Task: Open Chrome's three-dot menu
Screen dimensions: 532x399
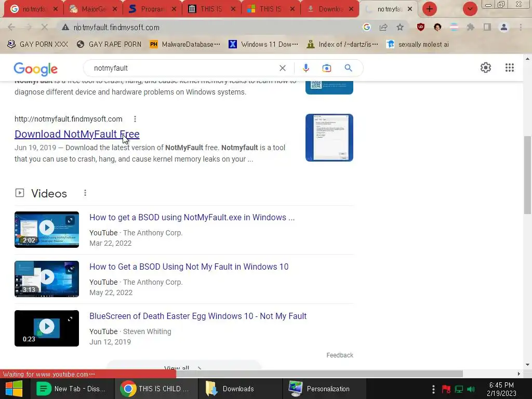Action: pos(521,27)
